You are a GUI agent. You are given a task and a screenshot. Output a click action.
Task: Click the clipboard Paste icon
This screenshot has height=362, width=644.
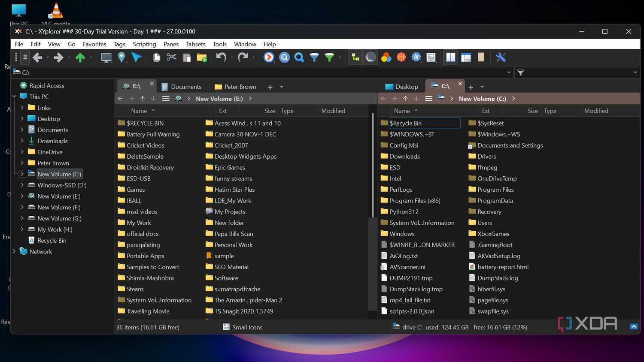(x=187, y=57)
